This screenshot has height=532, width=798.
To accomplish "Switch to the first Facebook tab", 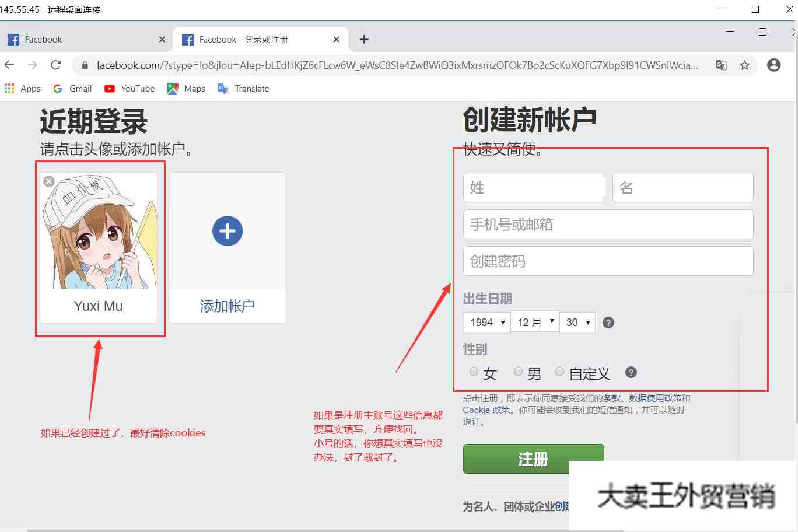I will tap(86, 39).
